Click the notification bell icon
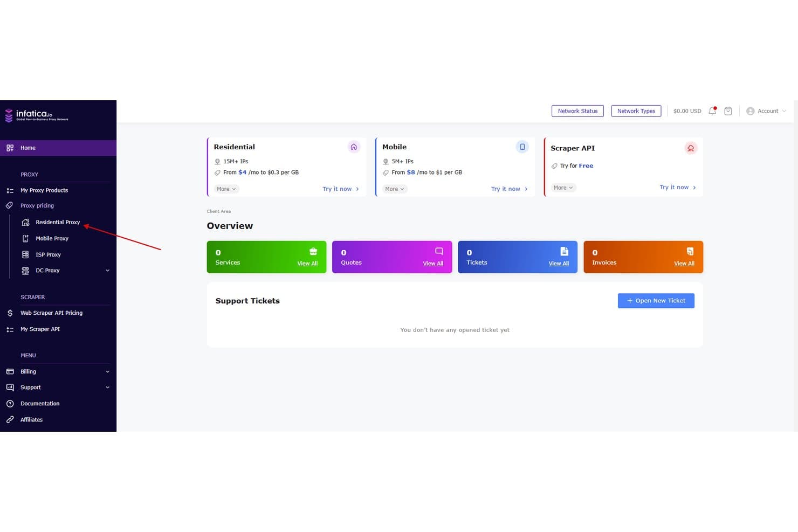798x532 pixels. tap(712, 111)
